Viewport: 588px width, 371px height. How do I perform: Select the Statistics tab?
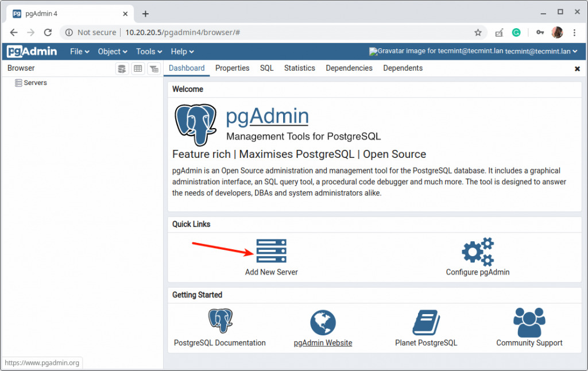[x=299, y=68]
